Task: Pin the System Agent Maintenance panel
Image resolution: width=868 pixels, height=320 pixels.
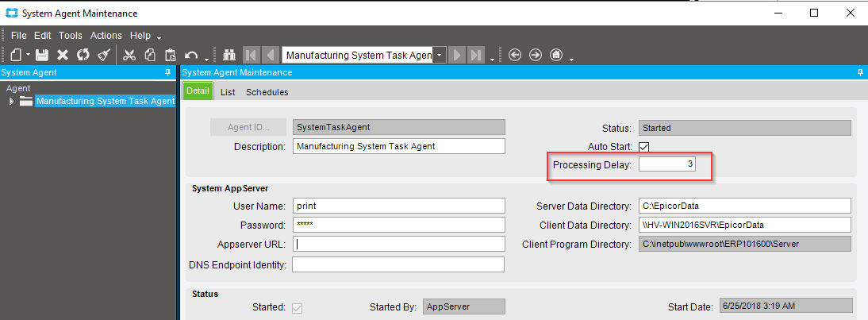Action: click(x=860, y=72)
